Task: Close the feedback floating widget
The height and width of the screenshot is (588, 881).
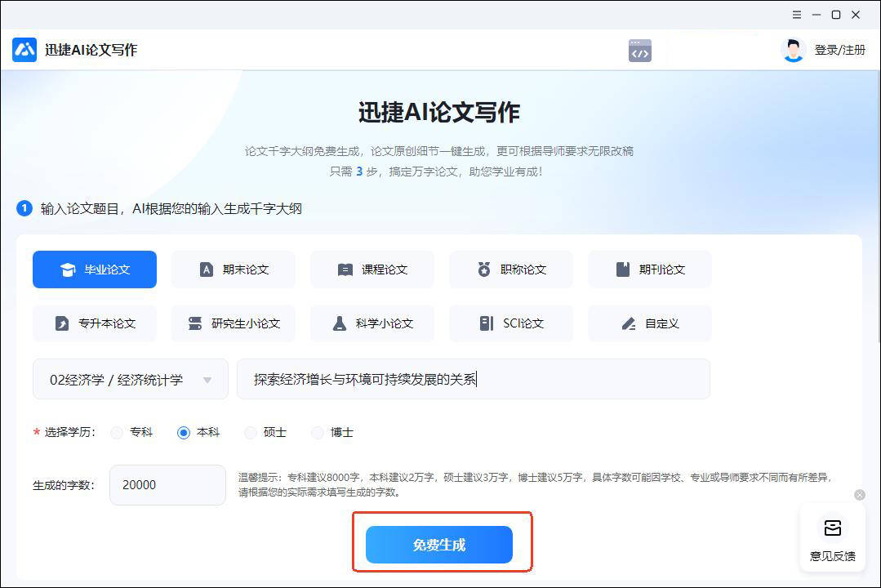Action: click(860, 495)
